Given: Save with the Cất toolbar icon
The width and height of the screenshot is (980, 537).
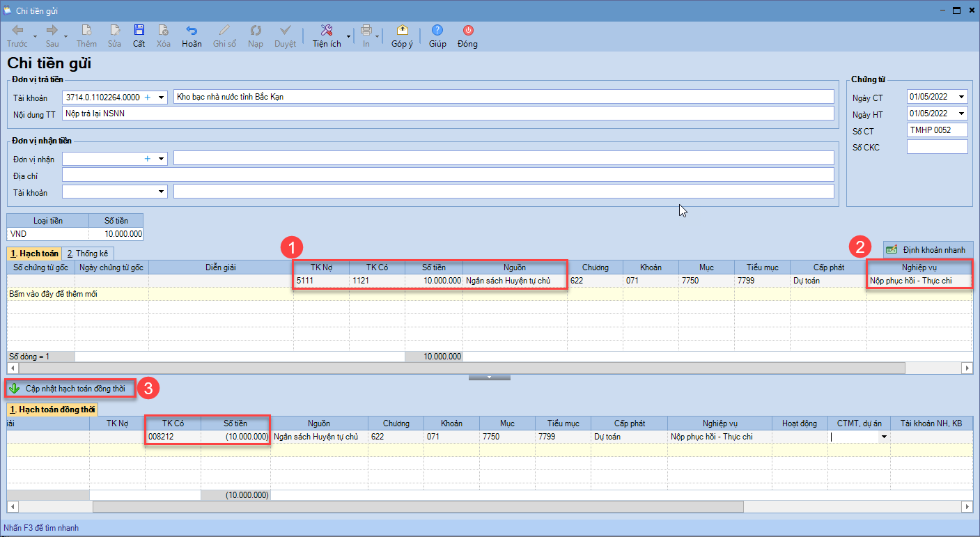Looking at the screenshot, I should [139, 31].
